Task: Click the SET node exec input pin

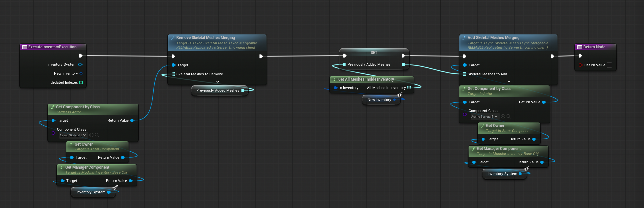Action: (345, 56)
